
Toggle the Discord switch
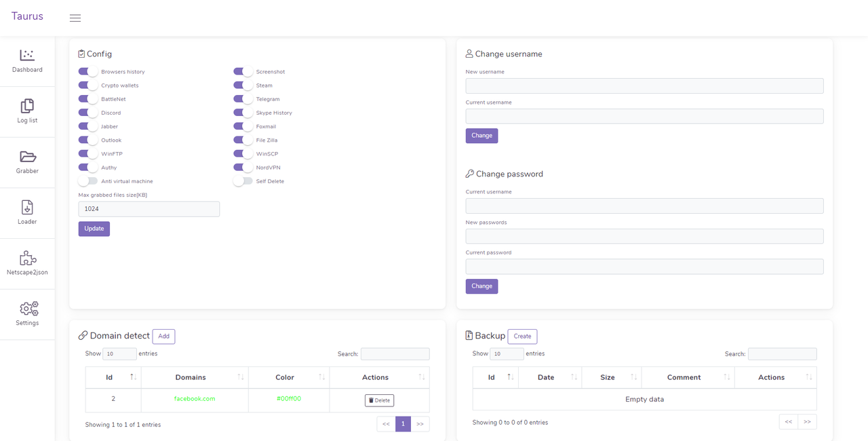pos(88,113)
